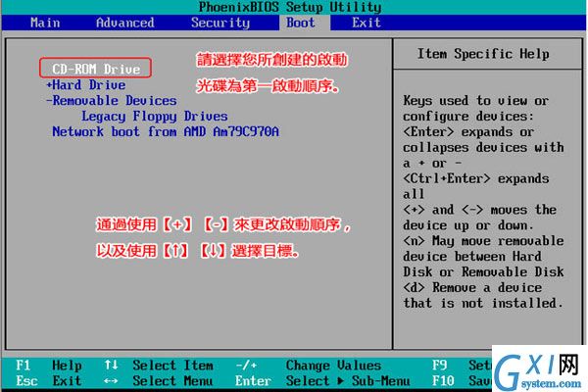Select Legacy Floppy Drives entry
This screenshot has height=392, width=588.
coord(155,117)
